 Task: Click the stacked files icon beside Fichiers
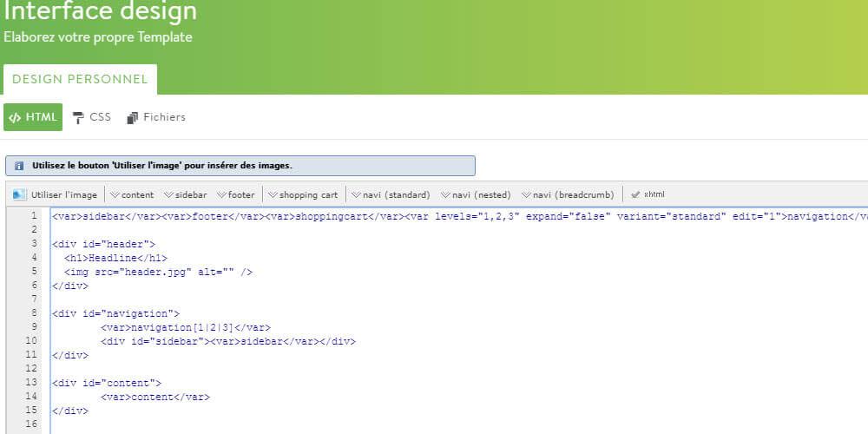[132, 118]
